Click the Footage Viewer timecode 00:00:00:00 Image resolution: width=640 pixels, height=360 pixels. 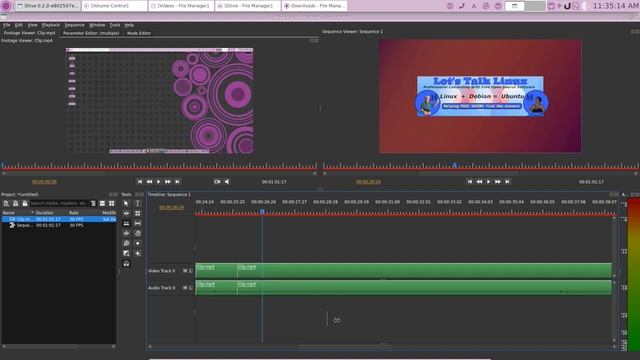[x=44, y=182]
